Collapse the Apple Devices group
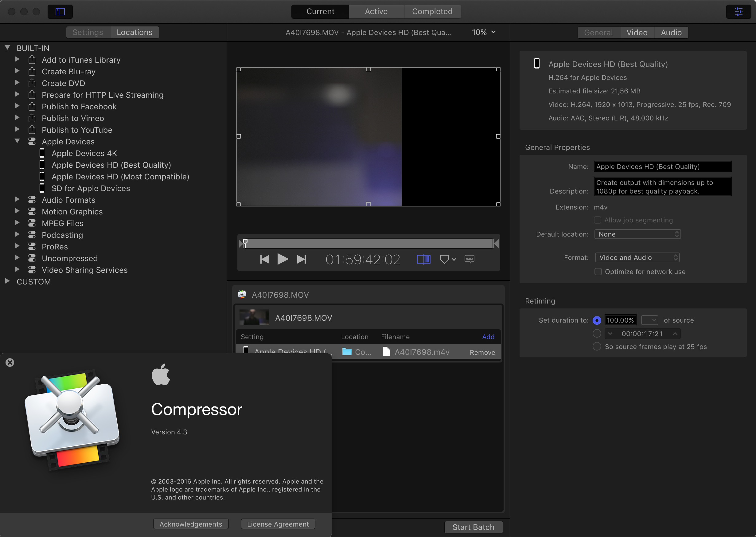The height and width of the screenshot is (537, 756). [x=17, y=141]
